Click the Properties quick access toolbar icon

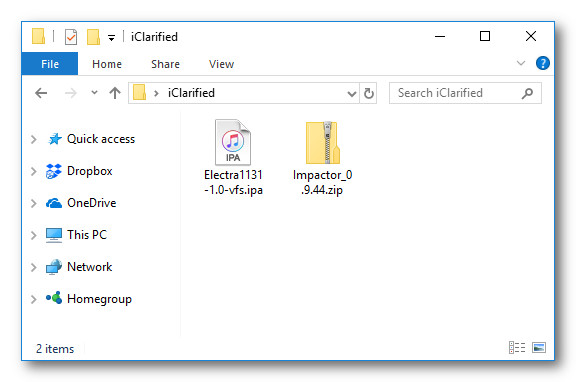[71, 37]
